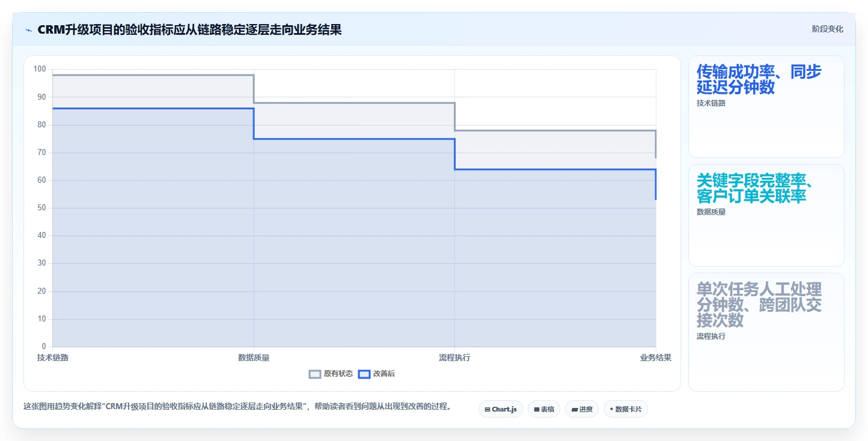Click the Chart.js tag
Screen dimensions: 868x441
point(501,409)
